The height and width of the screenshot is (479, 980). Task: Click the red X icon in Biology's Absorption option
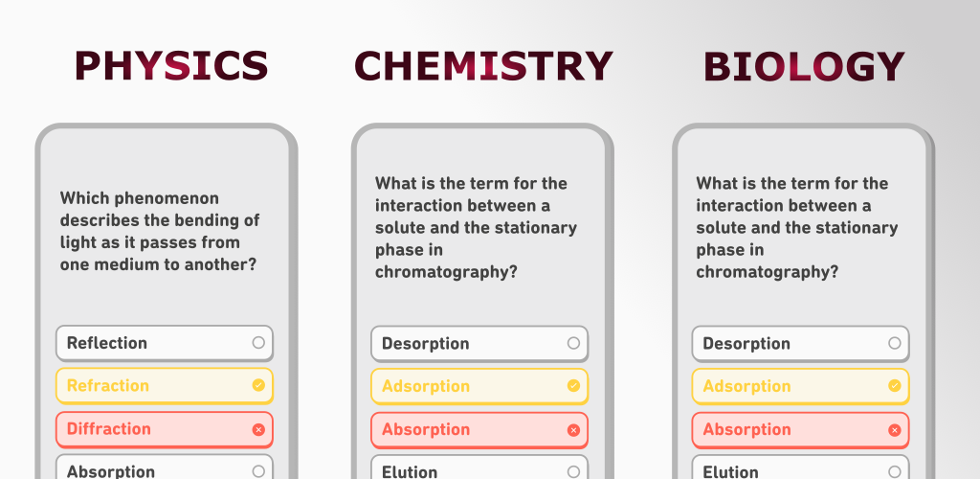pos(895,430)
